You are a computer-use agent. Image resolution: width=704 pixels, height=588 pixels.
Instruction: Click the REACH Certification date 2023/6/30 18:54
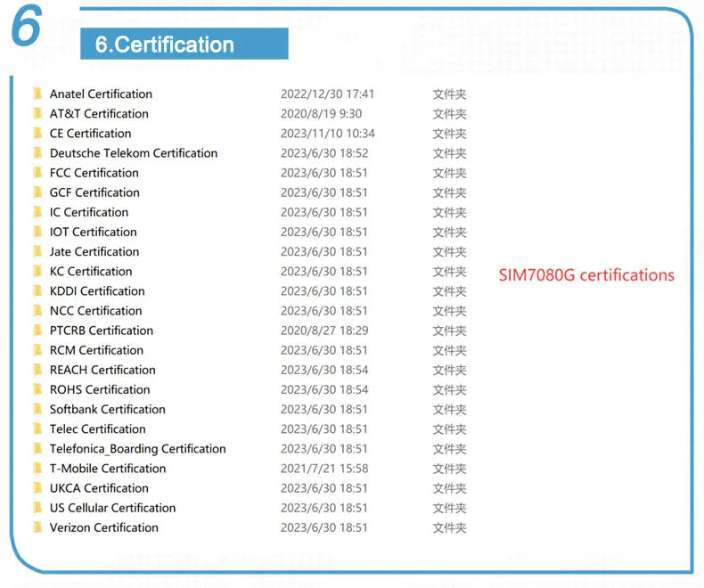(x=324, y=371)
